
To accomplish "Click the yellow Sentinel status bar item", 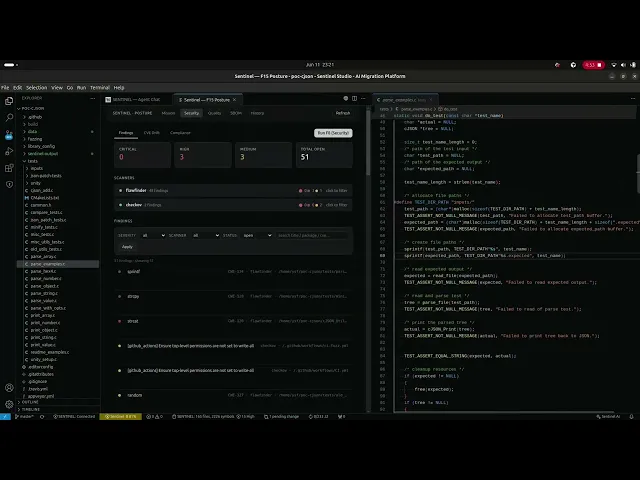I will 120,416.
